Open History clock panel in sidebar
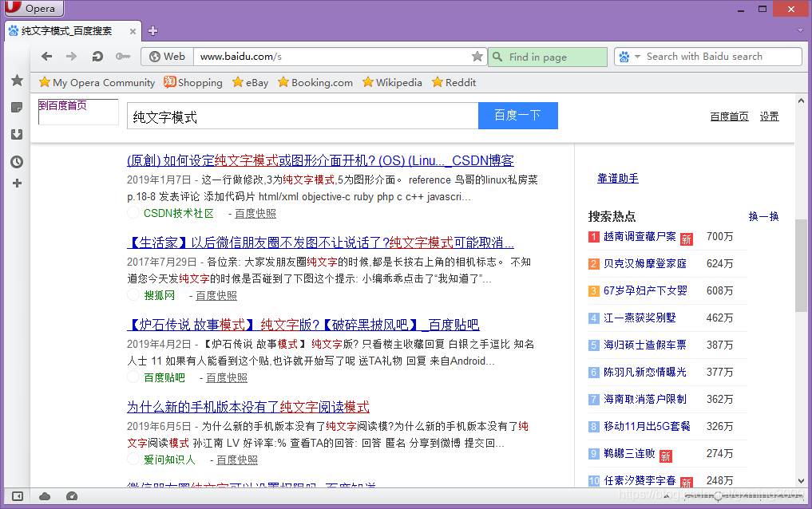 tap(17, 162)
